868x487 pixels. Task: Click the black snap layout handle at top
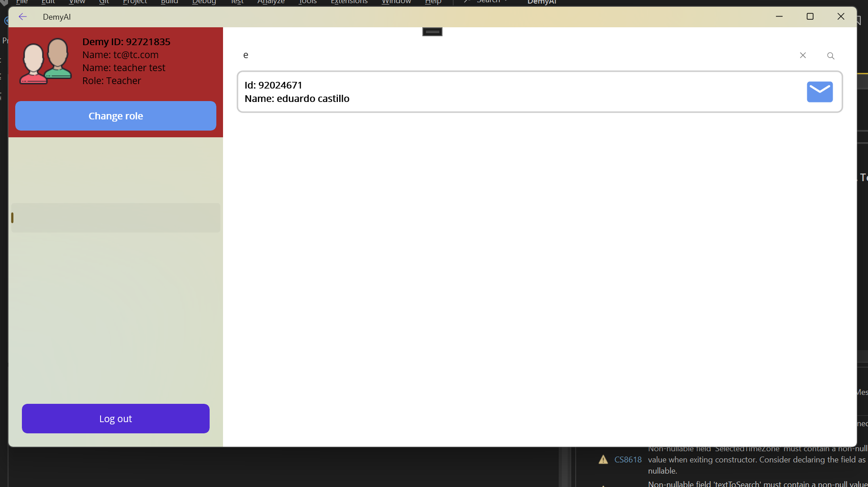click(432, 31)
